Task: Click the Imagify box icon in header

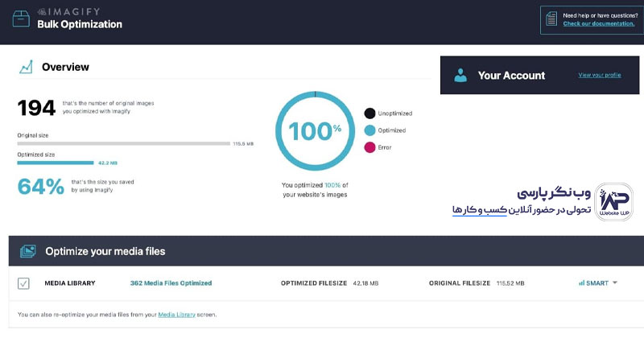Action: tap(21, 19)
